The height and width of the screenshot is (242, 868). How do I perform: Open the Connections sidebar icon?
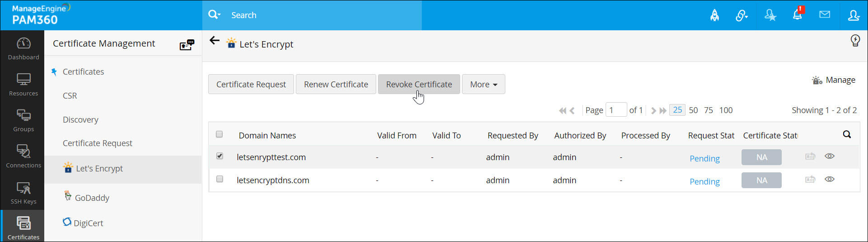[x=23, y=157]
